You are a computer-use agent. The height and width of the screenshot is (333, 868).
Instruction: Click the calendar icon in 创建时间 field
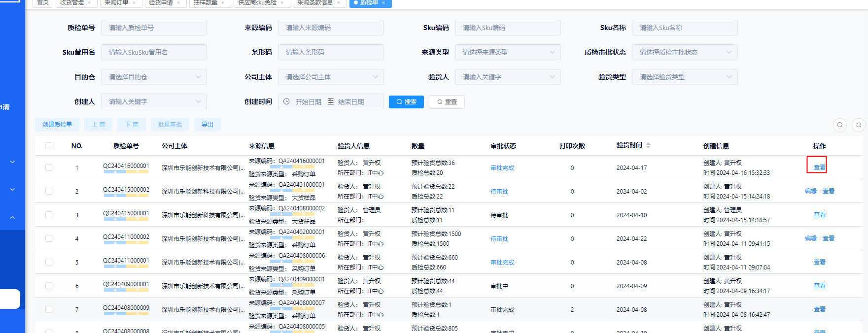286,101
